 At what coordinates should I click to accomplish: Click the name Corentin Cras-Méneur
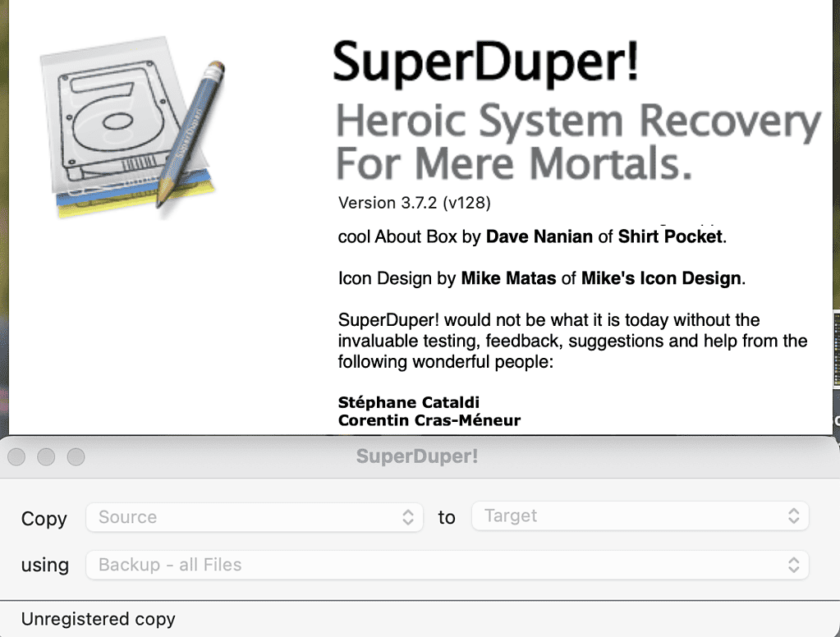[x=429, y=420]
